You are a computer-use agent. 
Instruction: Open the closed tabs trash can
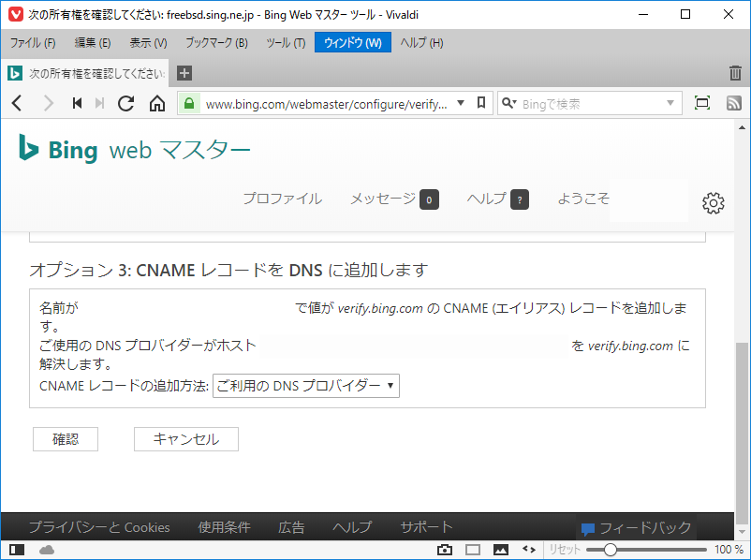tap(735, 73)
